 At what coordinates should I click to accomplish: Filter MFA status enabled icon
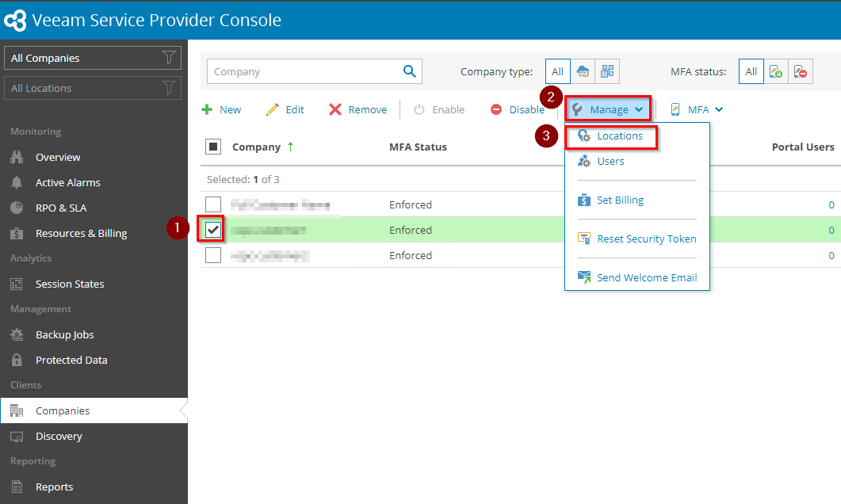click(775, 71)
